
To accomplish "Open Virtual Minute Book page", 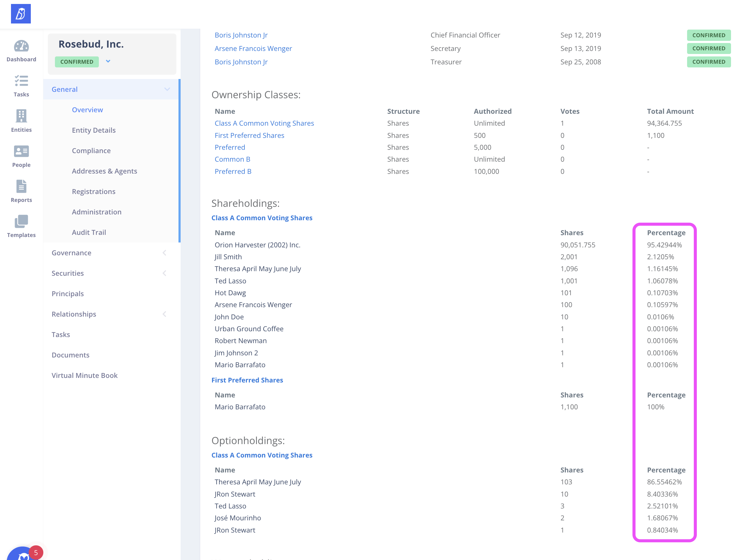I will pyautogui.click(x=85, y=375).
